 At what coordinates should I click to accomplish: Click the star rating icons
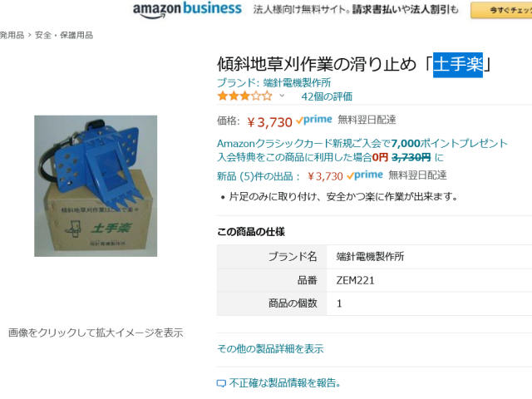245,96
